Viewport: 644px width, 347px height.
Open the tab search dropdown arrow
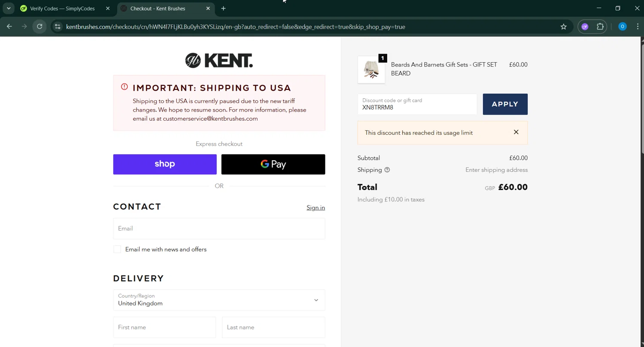[x=9, y=8]
